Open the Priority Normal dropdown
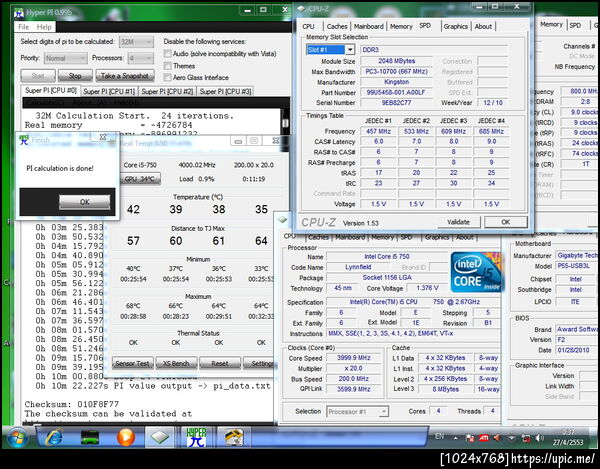600x469 pixels. coord(66,58)
